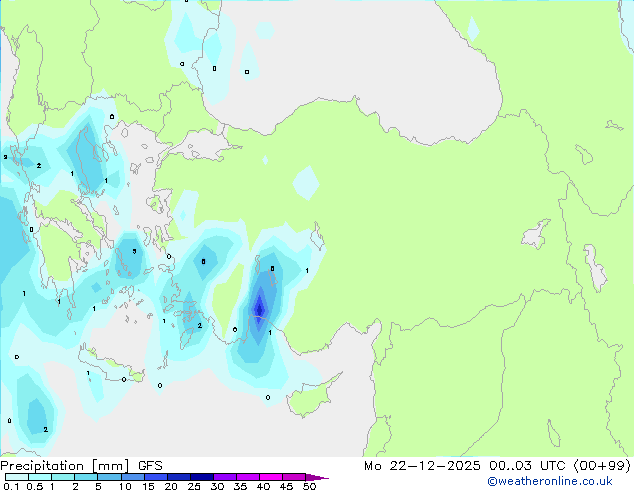The height and width of the screenshot is (490, 634).
Task: Select the 0.5 to 1 mm legend swatch
Action: [40, 477]
